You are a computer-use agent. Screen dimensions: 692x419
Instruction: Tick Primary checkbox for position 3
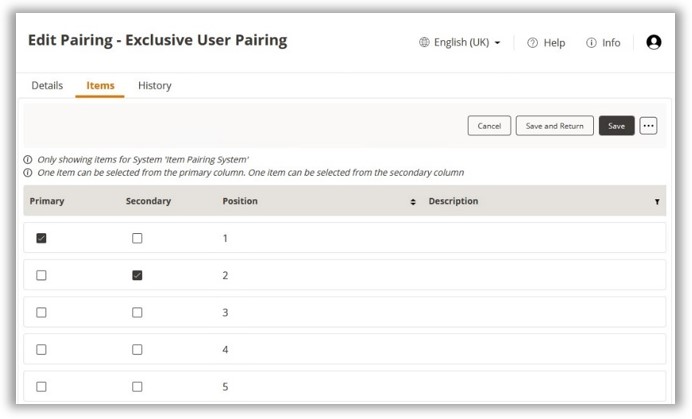coord(41,313)
